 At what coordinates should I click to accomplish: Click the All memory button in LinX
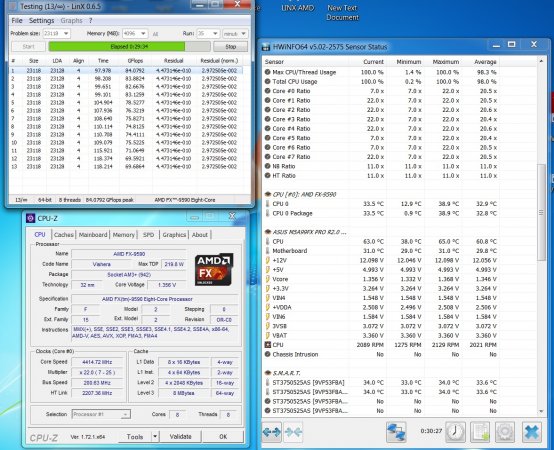(155, 34)
